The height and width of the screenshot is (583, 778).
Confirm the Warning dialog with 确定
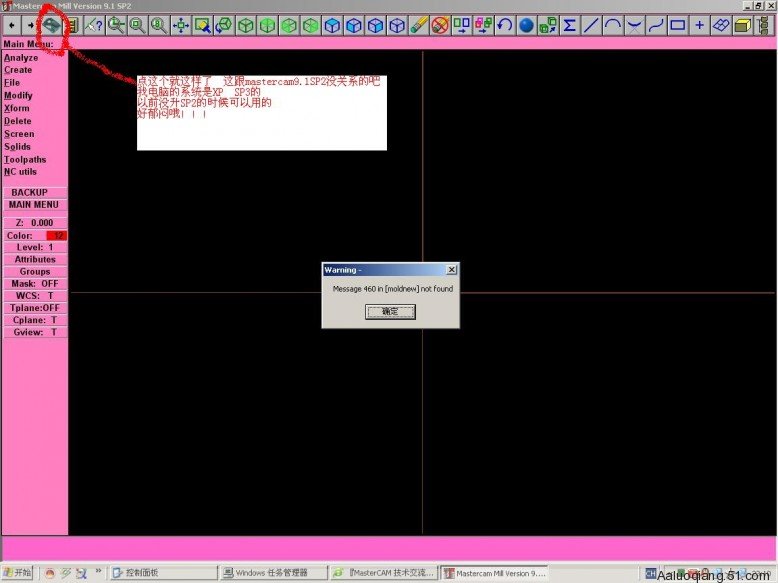pyautogui.click(x=390, y=312)
